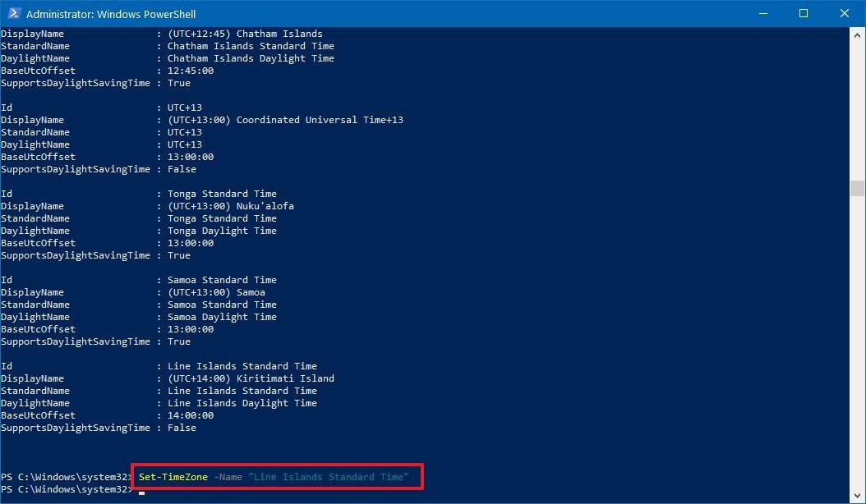The image size is (866, 504).
Task: Click the cursor at the last prompt
Action: click(x=141, y=490)
